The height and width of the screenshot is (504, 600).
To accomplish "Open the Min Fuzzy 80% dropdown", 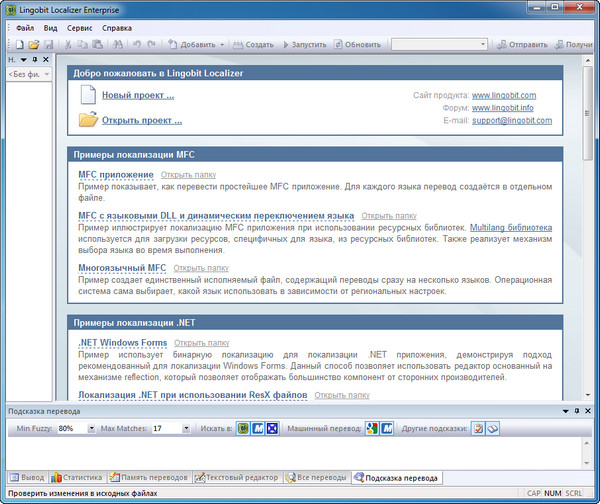I will point(91,429).
